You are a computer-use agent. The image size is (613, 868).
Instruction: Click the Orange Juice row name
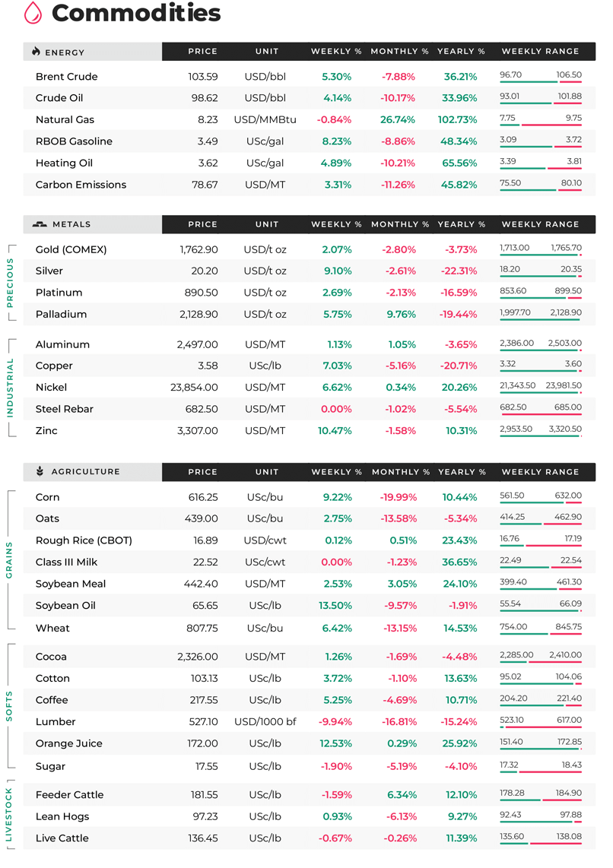(68, 743)
